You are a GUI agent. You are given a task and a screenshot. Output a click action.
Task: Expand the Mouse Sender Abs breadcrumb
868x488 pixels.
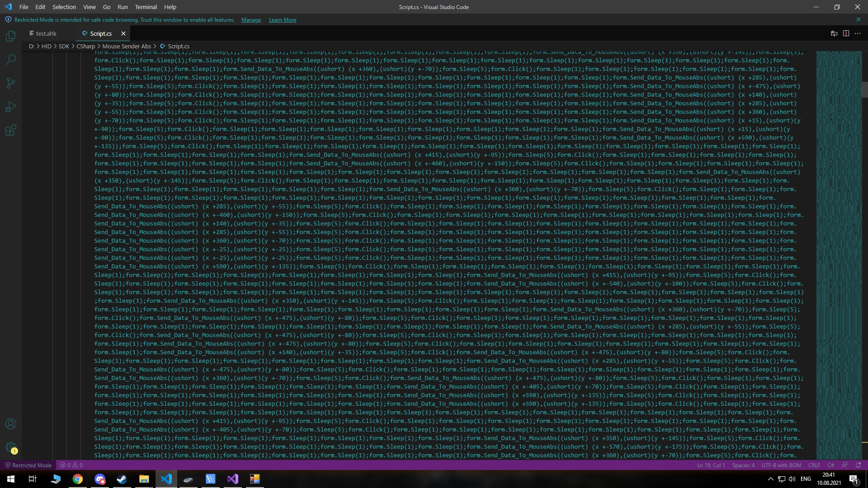click(127, 46)
